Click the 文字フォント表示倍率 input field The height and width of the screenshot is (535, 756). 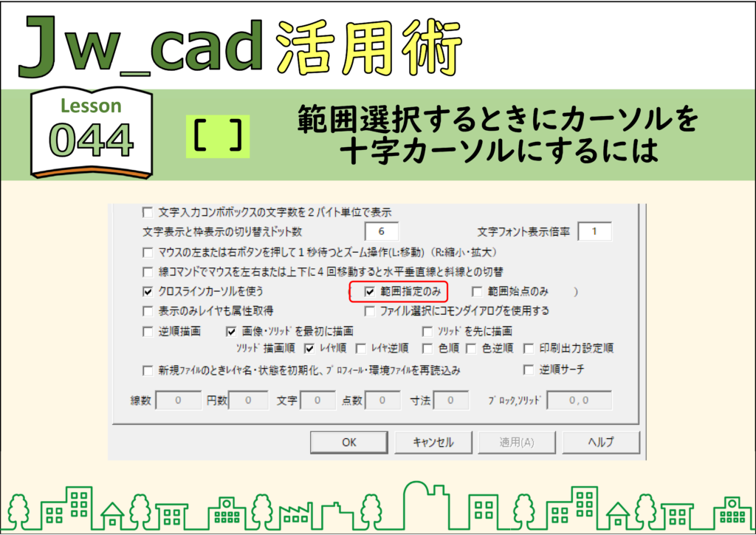coord(594,231)
